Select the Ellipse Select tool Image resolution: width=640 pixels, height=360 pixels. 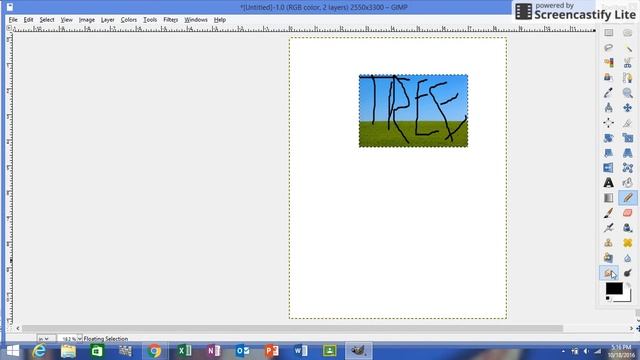(x=628, y=33)
